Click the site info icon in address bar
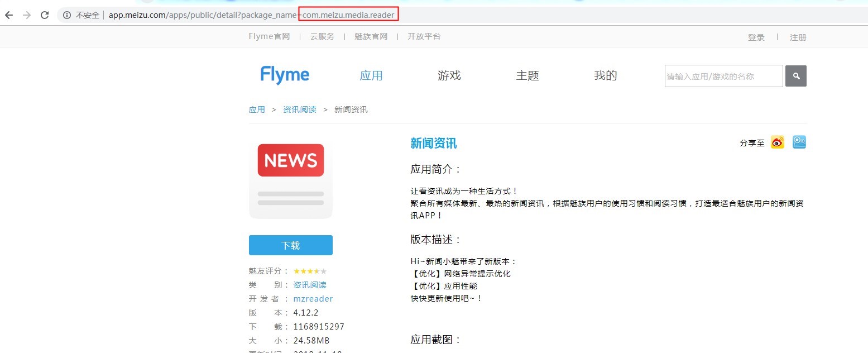 pyautogui.click(x=67, y=15)
